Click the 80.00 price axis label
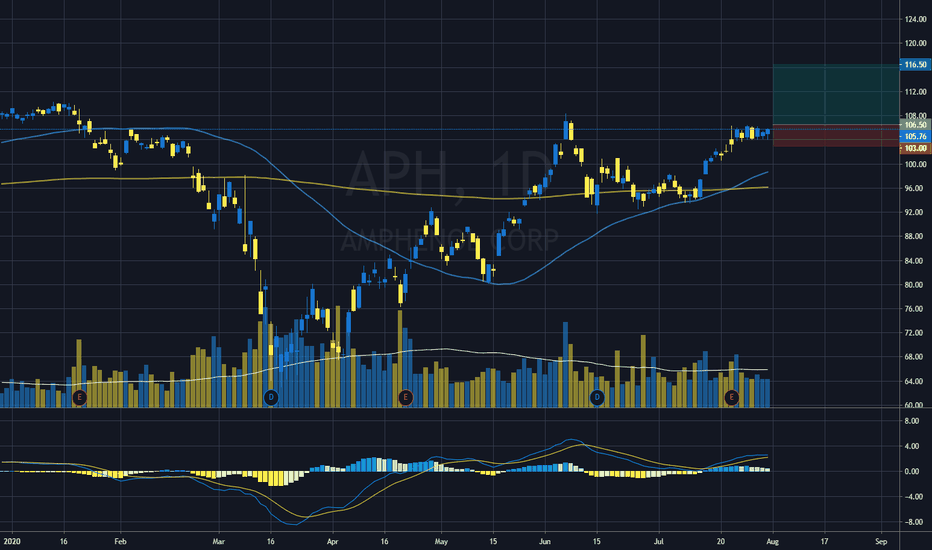Viewport: 932px width, 550px height. click(915, 285)
